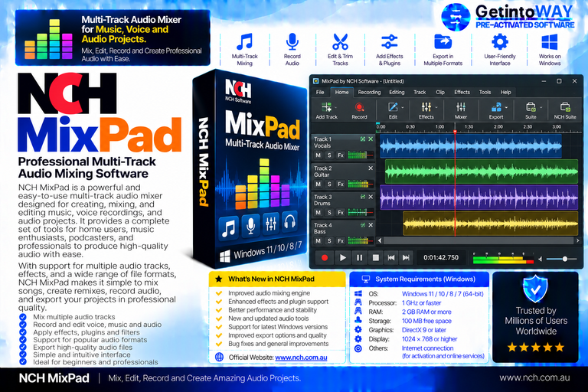
Task: Play the project
Action: pos(342,258)
